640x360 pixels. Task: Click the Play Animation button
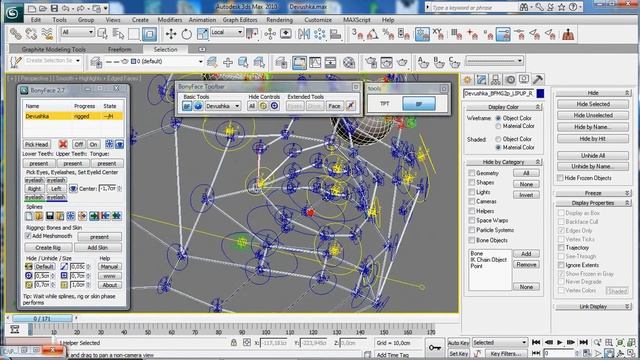[x=560, y=342]
